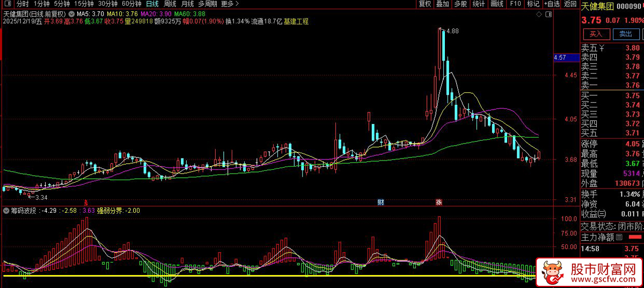Select the 日线 daily chart tab
This screenshot has height=288, width=644.
tap(152, 4)
